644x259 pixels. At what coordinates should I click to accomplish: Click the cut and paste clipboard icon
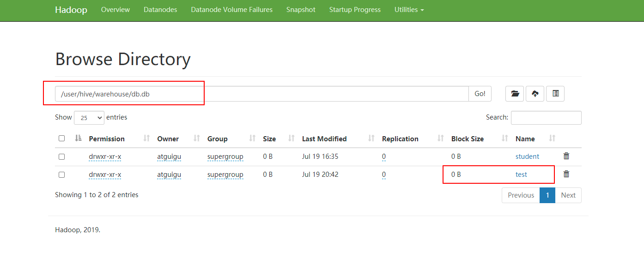coord(555,94)
